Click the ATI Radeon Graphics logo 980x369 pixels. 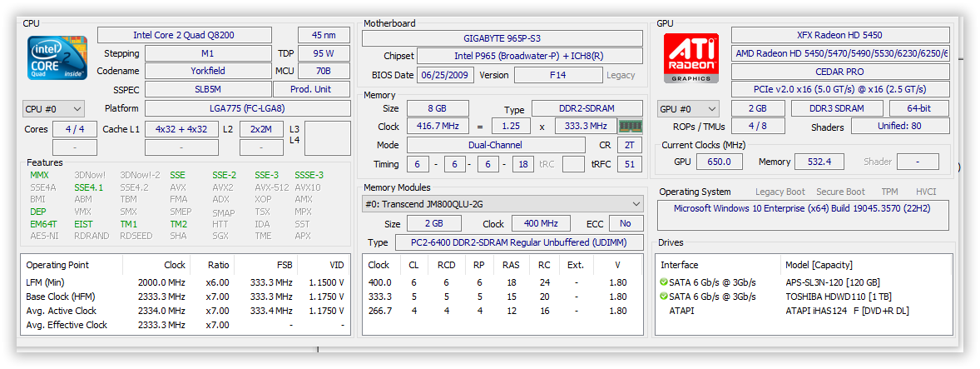click(690, 58)
